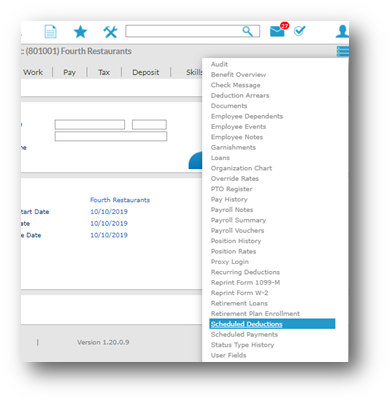Open Organization Chart entry

click(x=241, y=168)
